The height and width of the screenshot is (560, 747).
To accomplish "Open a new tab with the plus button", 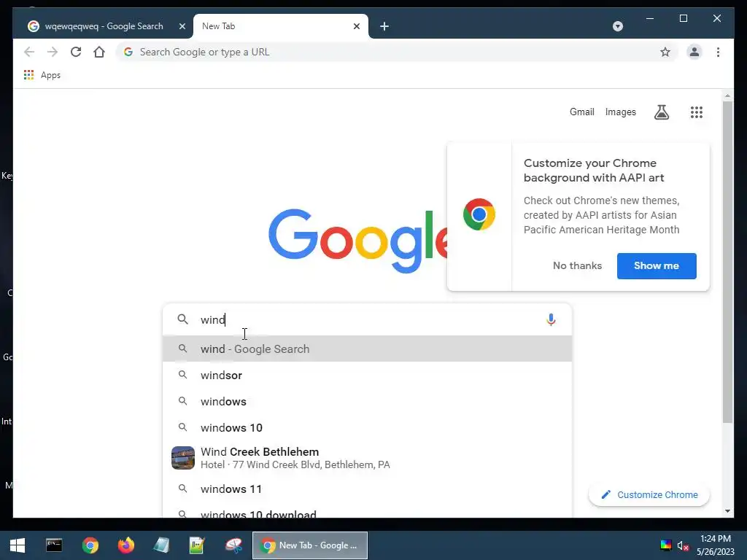I will tap(384, 26).
